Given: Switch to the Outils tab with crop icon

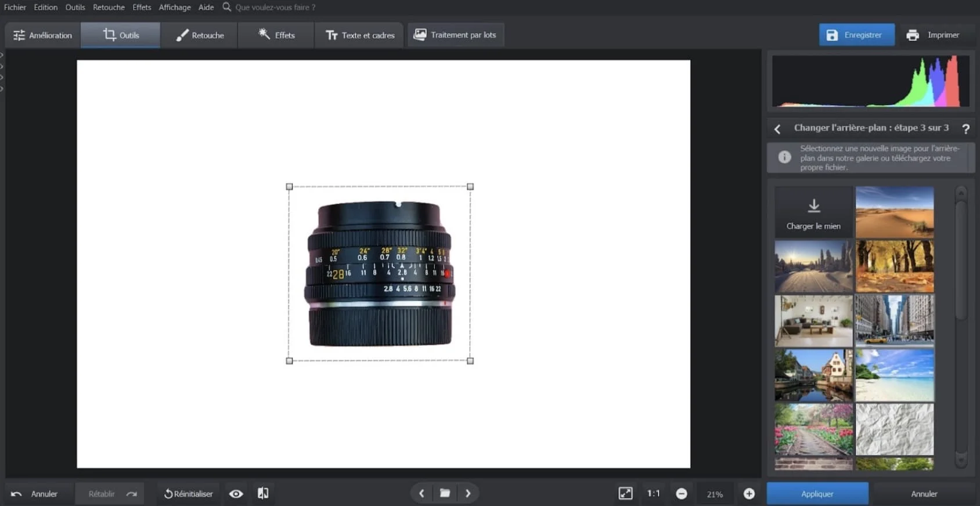Looking at the screenshot, I should [x=121, y=35].
